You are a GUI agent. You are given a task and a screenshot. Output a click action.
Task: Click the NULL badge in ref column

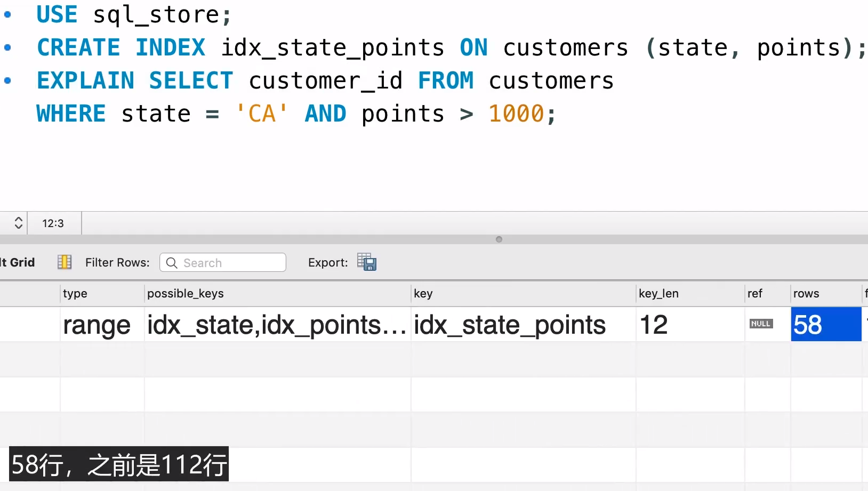coord(761,324)
